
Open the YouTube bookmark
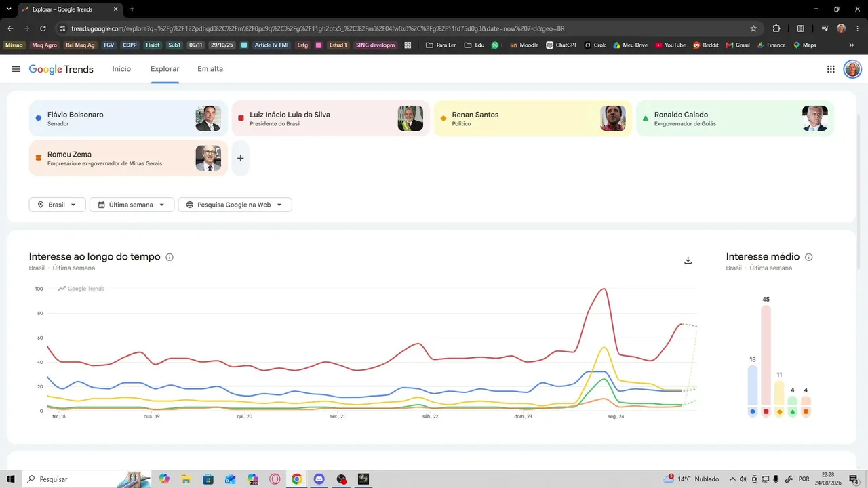(x=670, y=45)
